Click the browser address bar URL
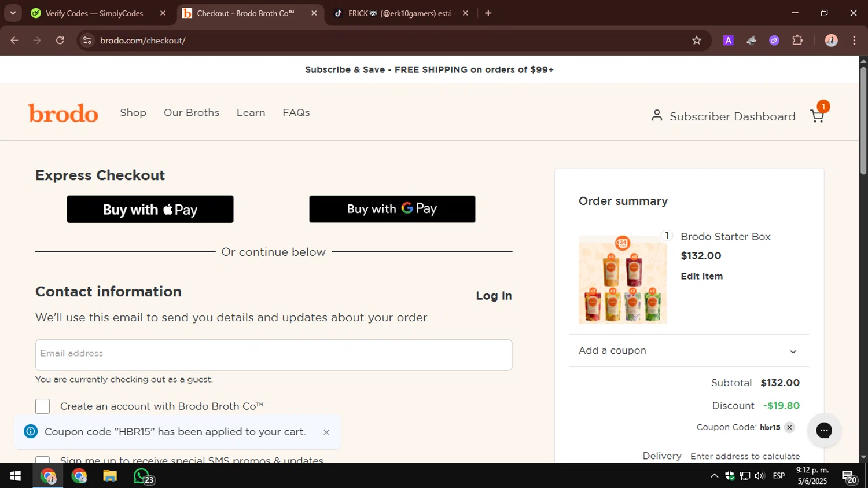Viewport: 868px width, 488px height. (x=142, y=41)
